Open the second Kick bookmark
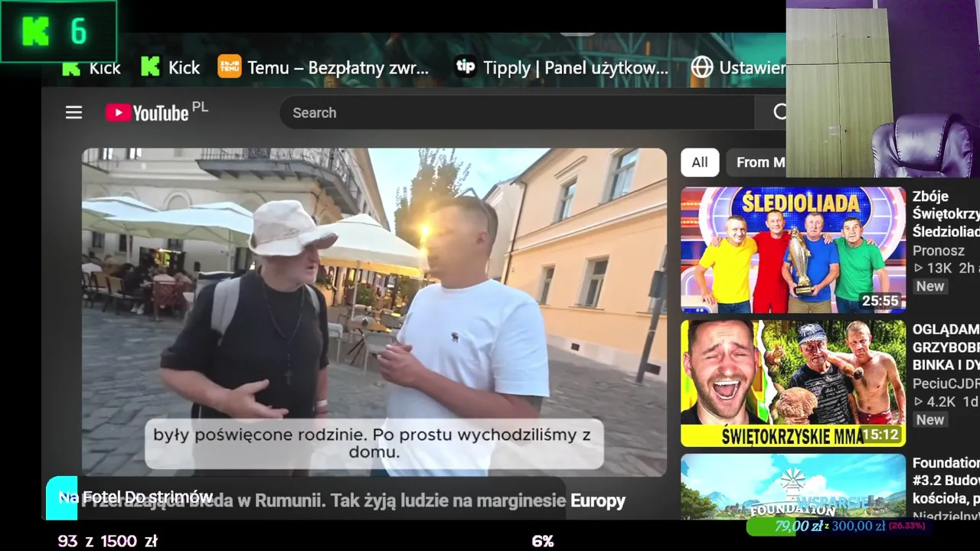980x551 pixels. coord(170,67)
